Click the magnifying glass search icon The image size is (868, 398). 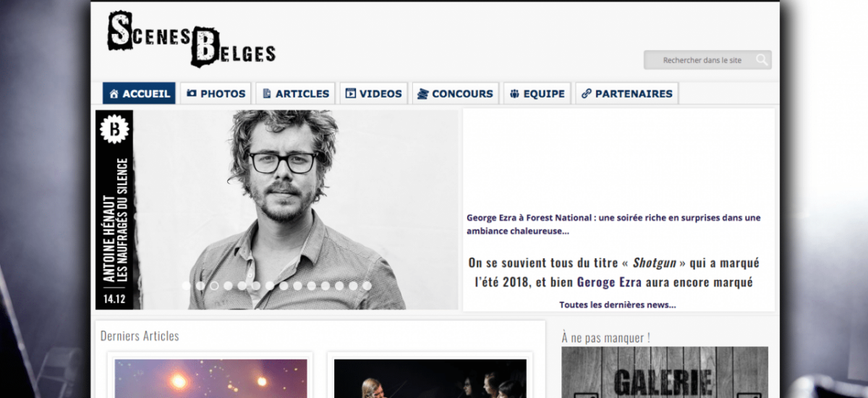tap(762, 60)
